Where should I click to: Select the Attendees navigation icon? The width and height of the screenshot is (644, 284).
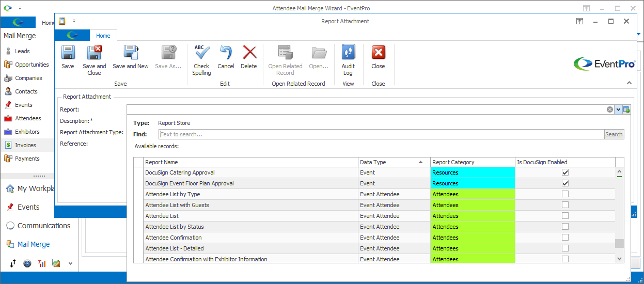[8, 118]
